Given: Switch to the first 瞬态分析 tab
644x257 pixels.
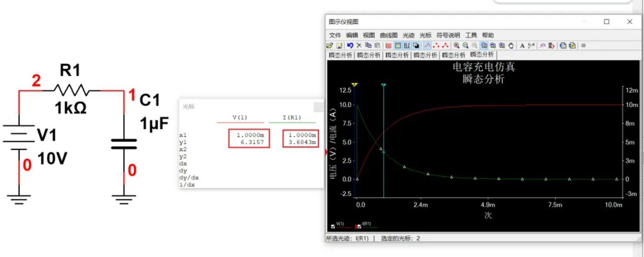Looking at the screenshot, I should tap(340, 55).
